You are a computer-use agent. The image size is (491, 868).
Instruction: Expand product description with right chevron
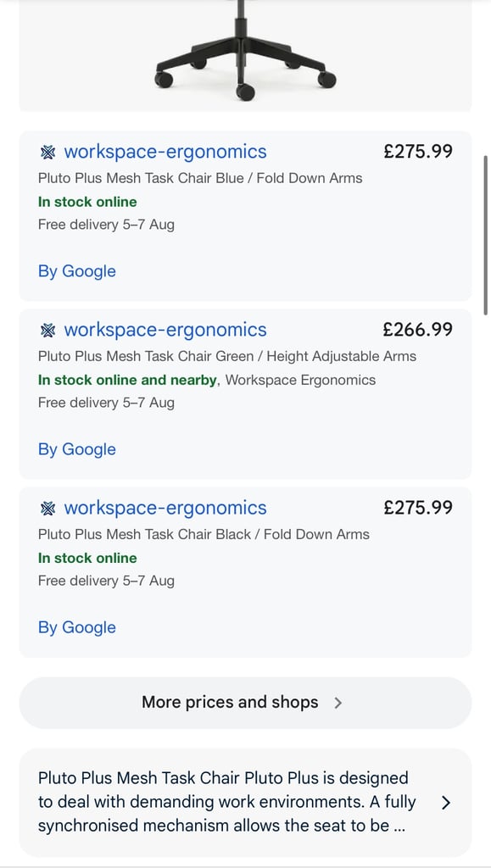pos(446,803)
